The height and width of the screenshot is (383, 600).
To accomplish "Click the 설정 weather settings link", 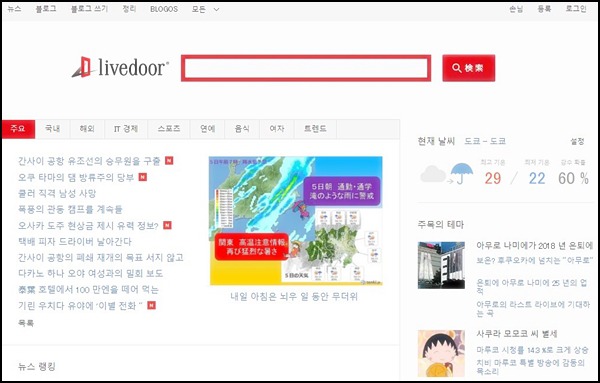I will tap(577, 142).
